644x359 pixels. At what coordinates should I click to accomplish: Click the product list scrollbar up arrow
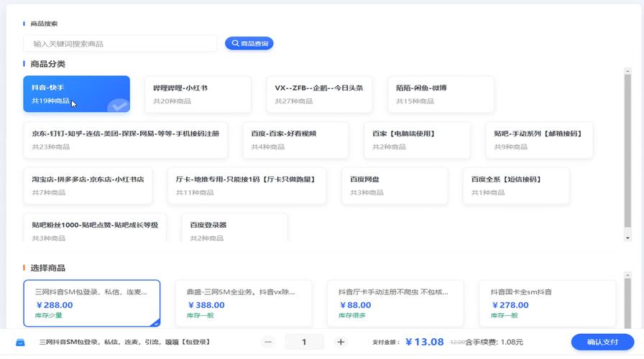[x=627, y=275]
